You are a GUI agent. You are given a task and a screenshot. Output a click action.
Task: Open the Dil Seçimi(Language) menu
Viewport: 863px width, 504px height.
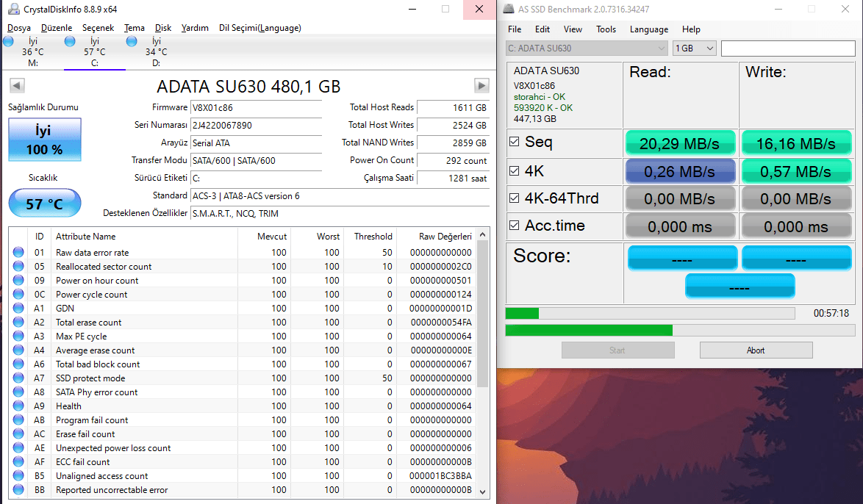(259, 28)
